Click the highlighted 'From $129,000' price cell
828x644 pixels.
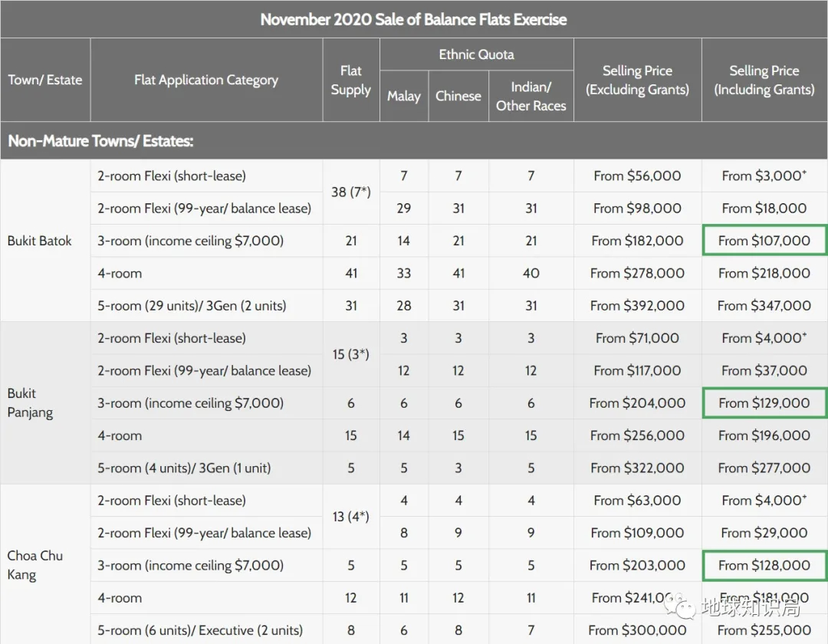pos(764,403)
